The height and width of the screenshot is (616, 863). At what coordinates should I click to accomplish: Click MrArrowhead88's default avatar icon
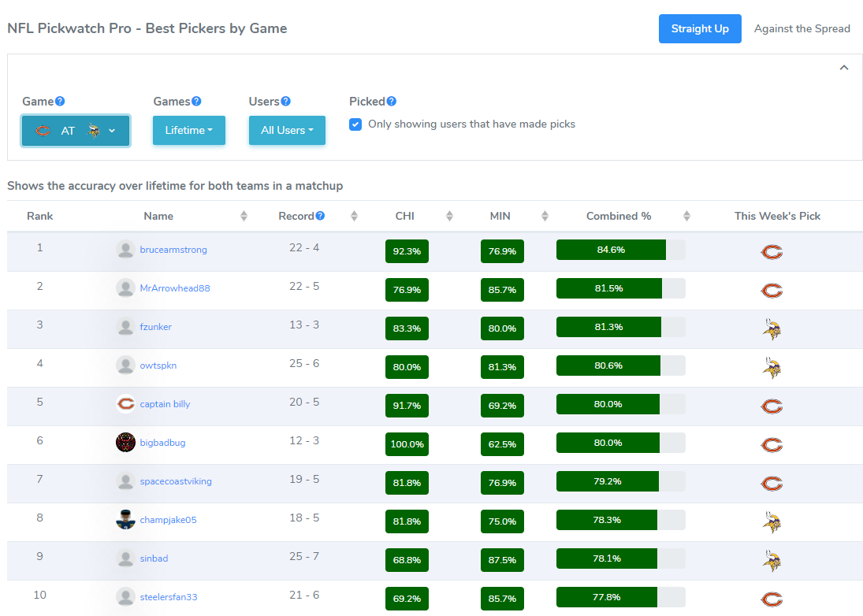125,288
